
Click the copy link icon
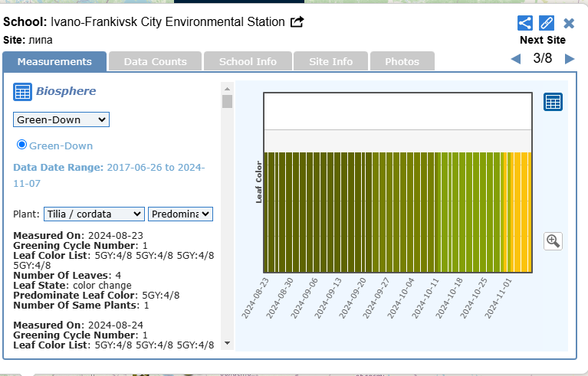point(547,23)
